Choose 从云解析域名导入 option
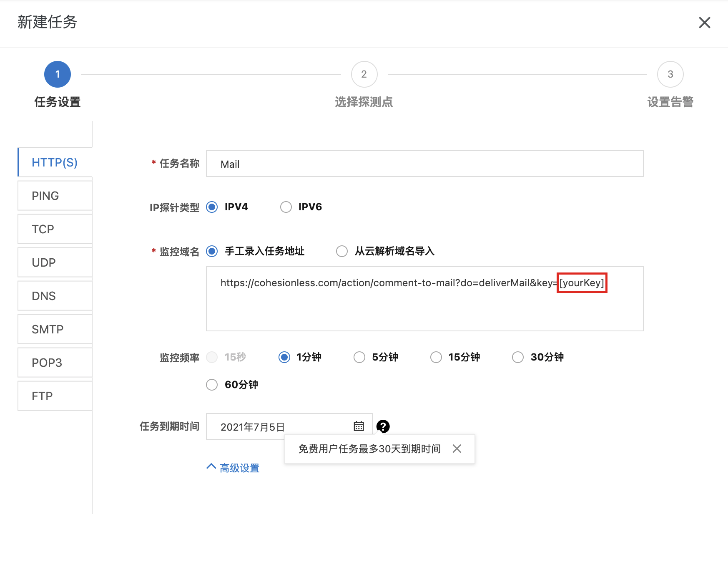This screenshot has width=728, height=570. pos(342,251)
